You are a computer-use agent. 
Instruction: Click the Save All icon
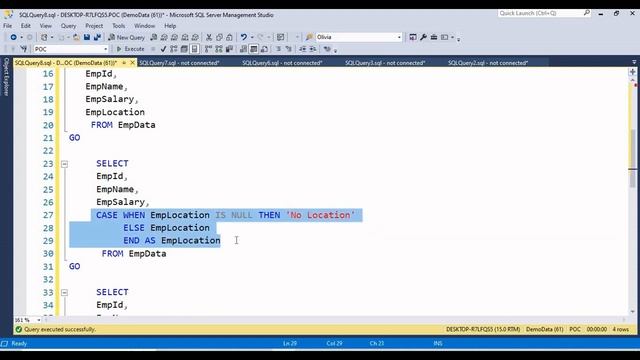(97, 37)
